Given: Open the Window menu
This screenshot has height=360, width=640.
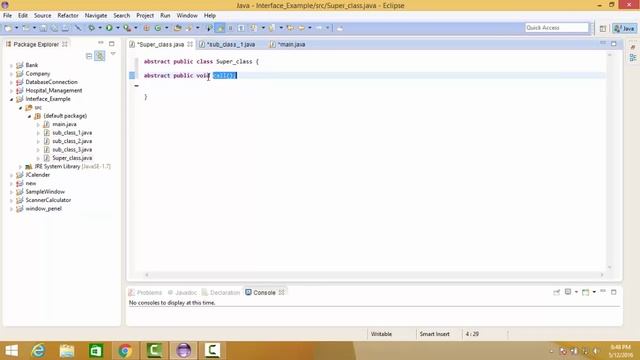Looking at the screenshot, I should click(x=187, y=16).
